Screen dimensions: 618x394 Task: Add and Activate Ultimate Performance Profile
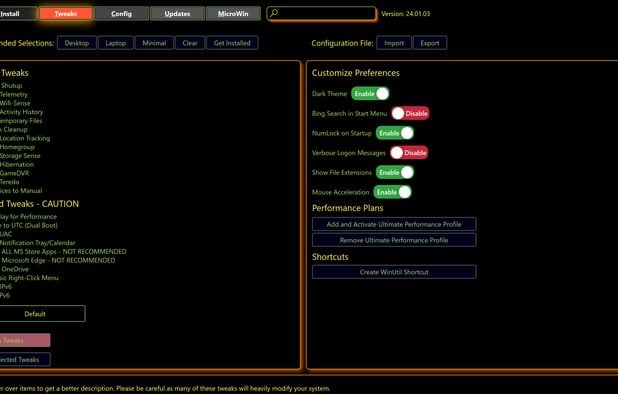click(x=394, y=224)
